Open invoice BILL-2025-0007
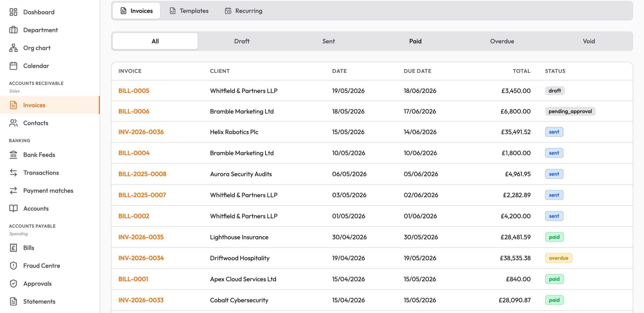Image resolution: width=644 pixels, height=313 pixels. point(142,195)
